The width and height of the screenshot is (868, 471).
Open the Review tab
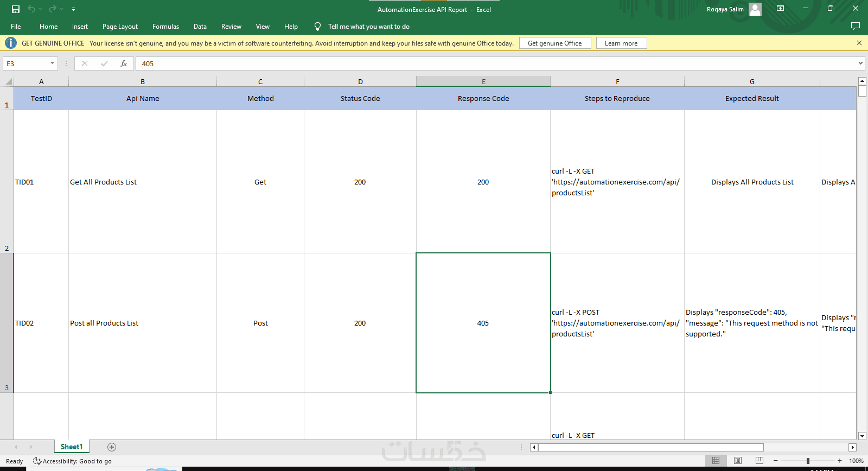coord(231,27)
